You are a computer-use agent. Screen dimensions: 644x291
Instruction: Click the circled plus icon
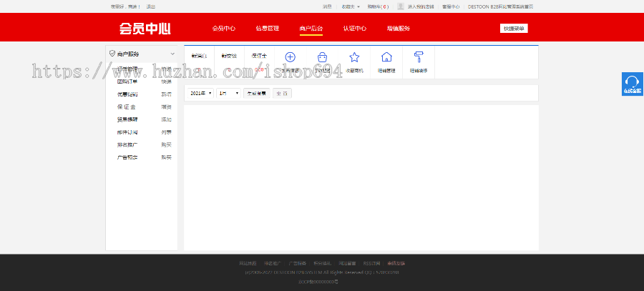290,58
